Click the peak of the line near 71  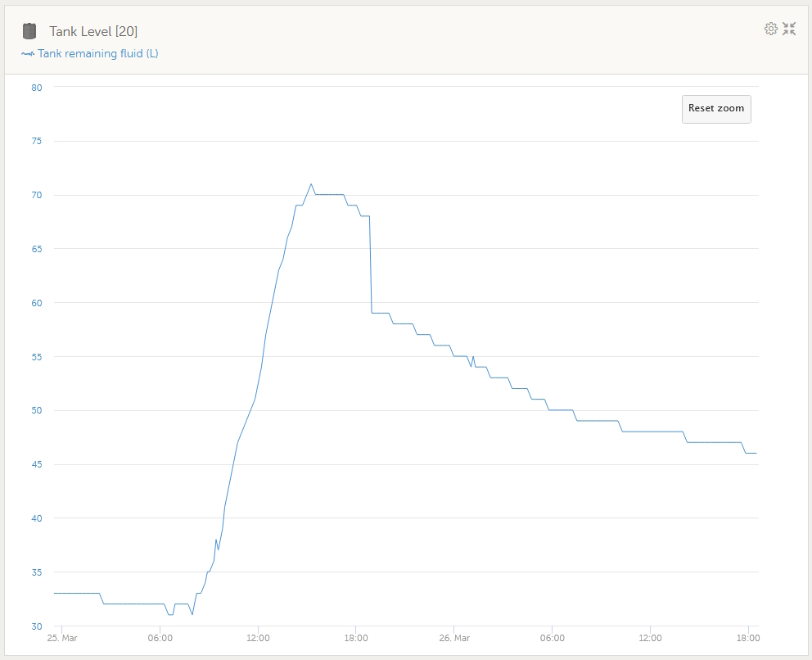311,184
